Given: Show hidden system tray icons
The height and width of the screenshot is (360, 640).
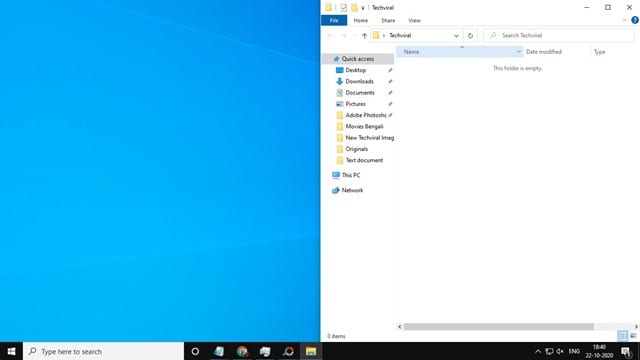Looking at the screenshot, I should point(538,351).
